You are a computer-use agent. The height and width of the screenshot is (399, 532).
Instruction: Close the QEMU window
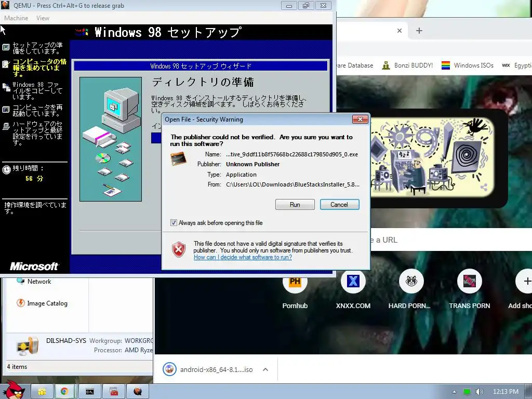pos(323,6)
